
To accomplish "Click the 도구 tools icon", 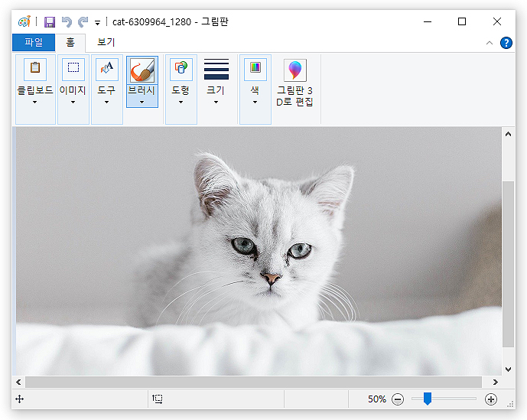I will [x=107, y=69].
